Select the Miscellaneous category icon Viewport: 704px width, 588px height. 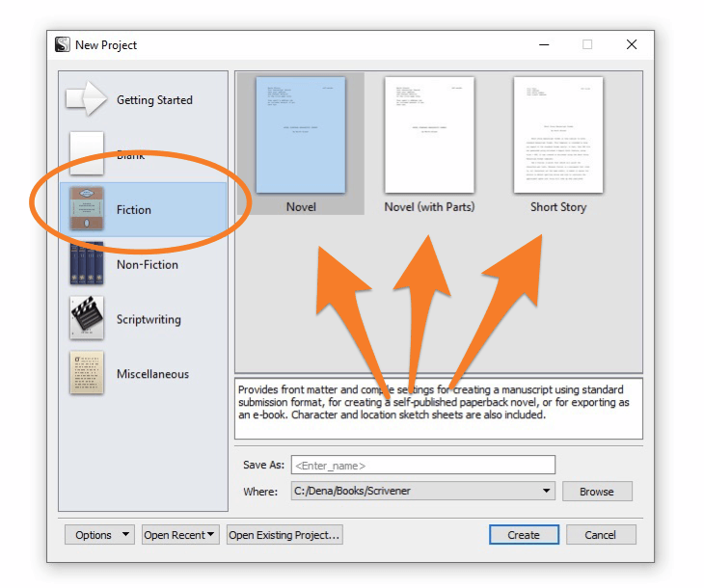tap(87, 373)
